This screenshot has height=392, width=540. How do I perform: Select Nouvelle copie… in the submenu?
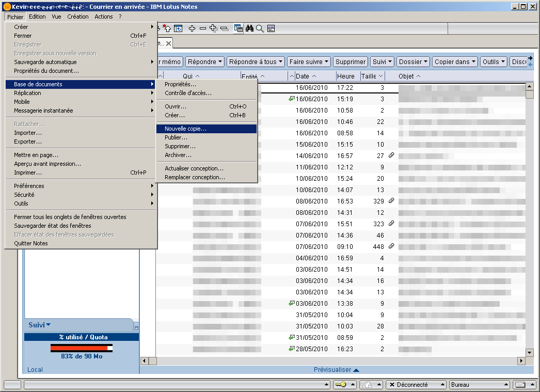pos(207,129)
